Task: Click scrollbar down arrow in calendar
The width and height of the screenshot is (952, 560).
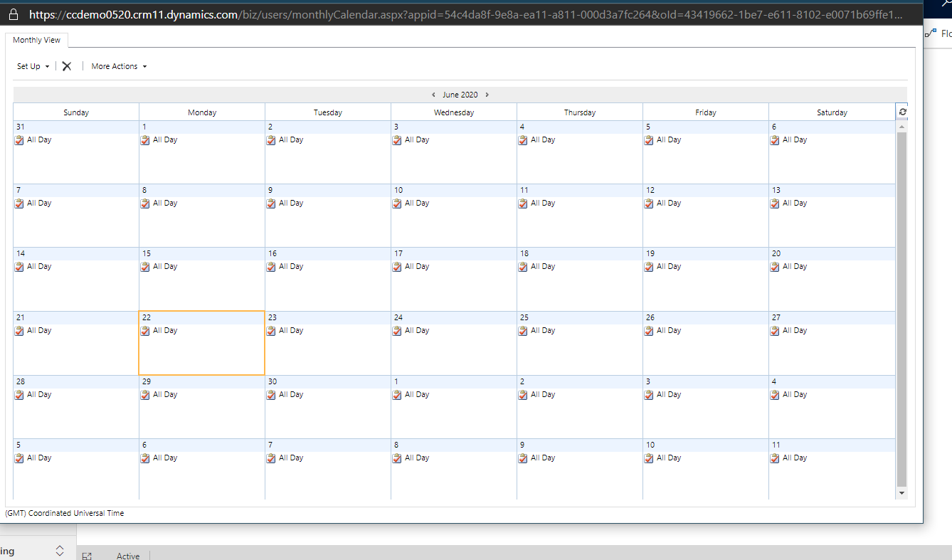Action: [x=902, y=493]
